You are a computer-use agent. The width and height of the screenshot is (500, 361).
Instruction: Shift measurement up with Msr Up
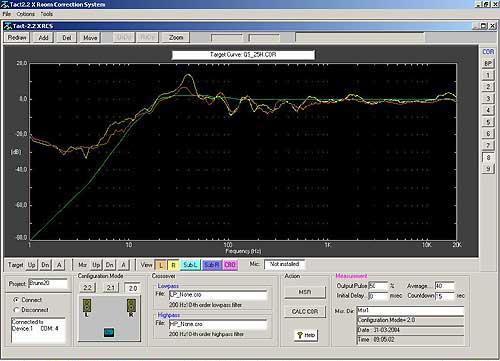click(96, 265)
